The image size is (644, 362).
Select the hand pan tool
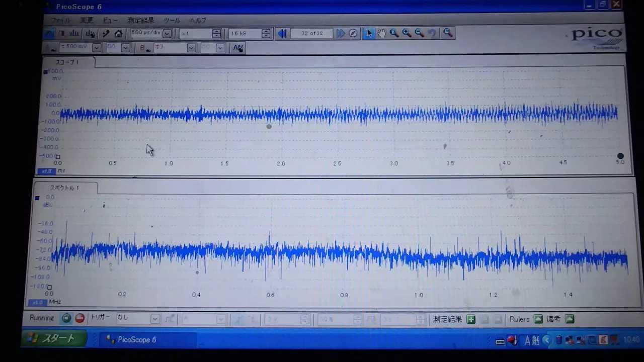pos(382,33)
